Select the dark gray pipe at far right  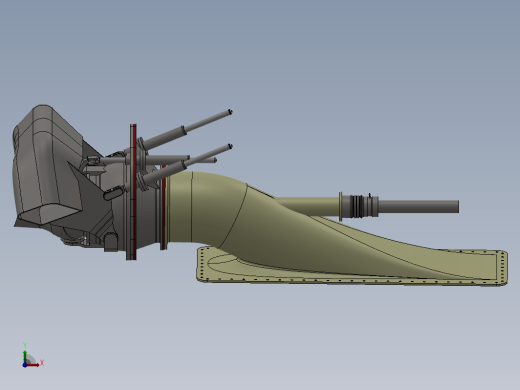[x=418, y=206]
